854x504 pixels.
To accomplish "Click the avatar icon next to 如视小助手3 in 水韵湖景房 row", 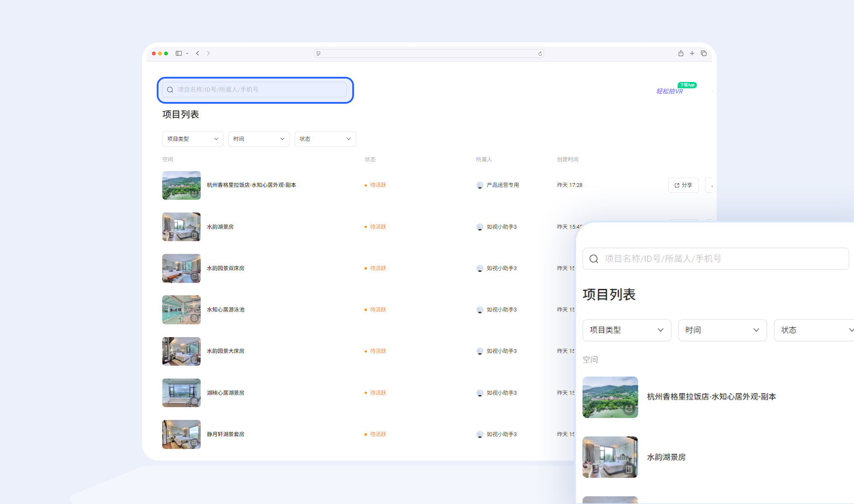I will 479,227.
